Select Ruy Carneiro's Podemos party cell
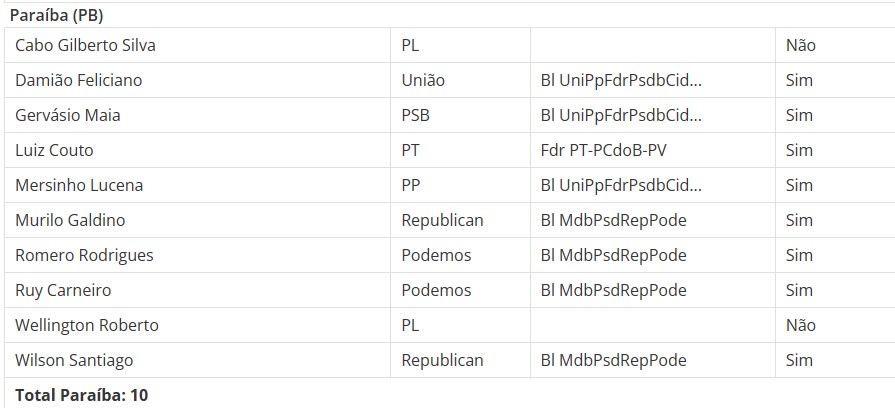 point(460,290)
